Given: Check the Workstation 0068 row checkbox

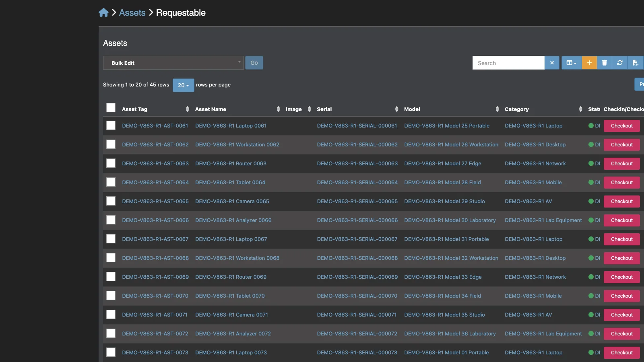Looking at the screenshot, I should coord(111,258).
